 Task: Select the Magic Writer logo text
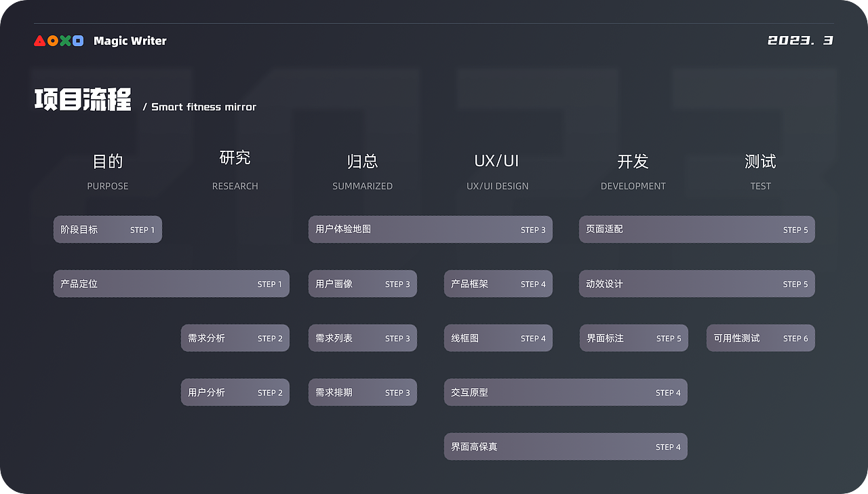(130, 41)
